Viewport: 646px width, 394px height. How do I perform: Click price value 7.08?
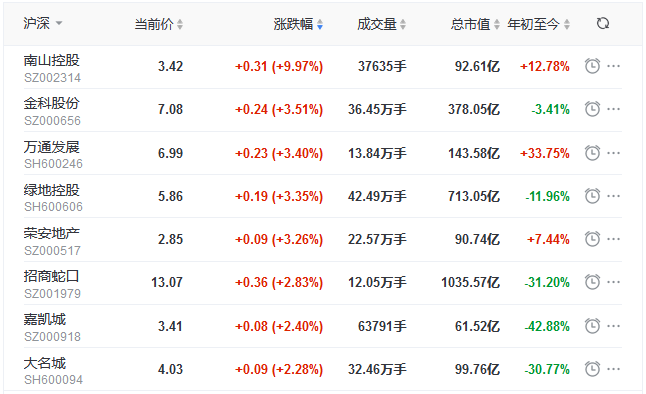170,109
